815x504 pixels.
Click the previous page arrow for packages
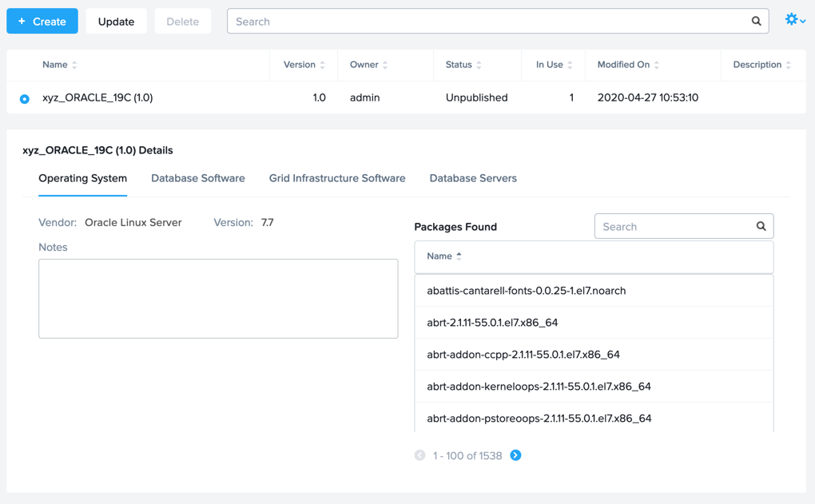[x=420, y=455]
